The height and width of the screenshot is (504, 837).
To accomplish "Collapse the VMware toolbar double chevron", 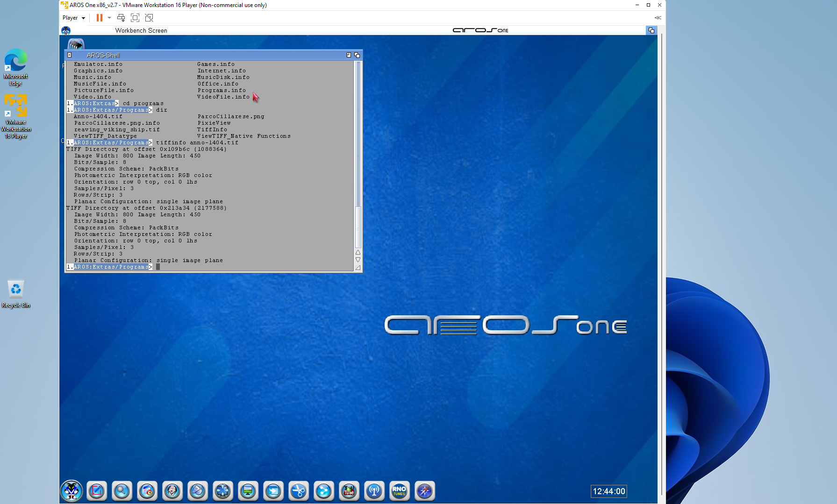I will pyautogui.click(x=658, y=18).
